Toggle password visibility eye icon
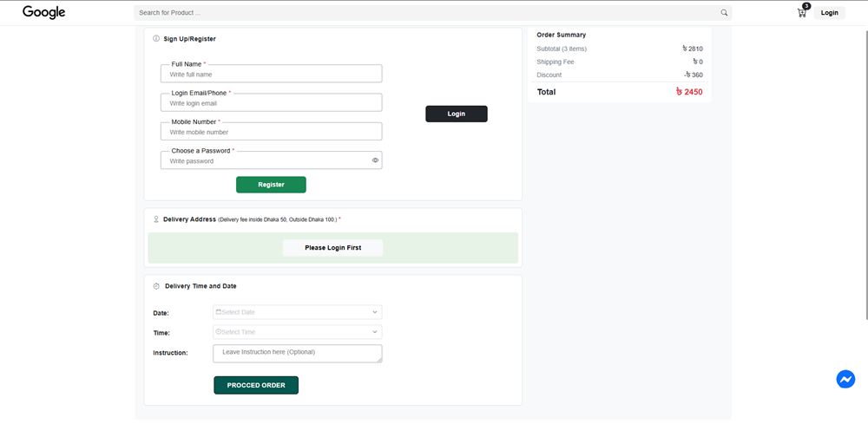The height and width of the screenshot is (424, 868). click(375, 160)
